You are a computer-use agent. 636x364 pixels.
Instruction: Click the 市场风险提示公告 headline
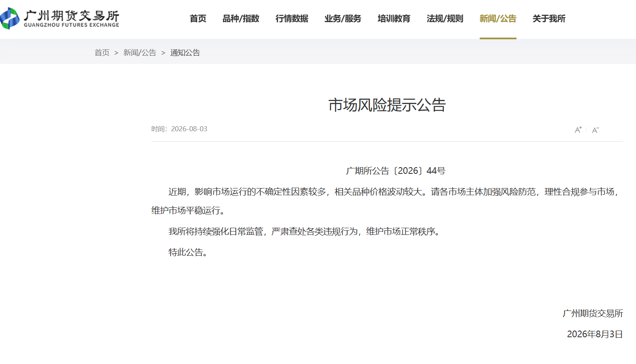(x=387, y=105)
